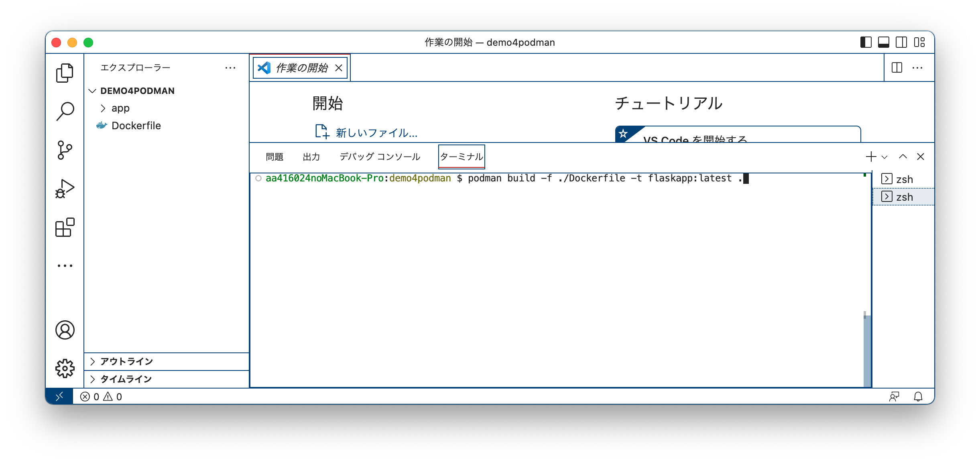Select the Dockerfile in Explorer
Viewport: 980px width, 464px height.
[x=136, y=125]
